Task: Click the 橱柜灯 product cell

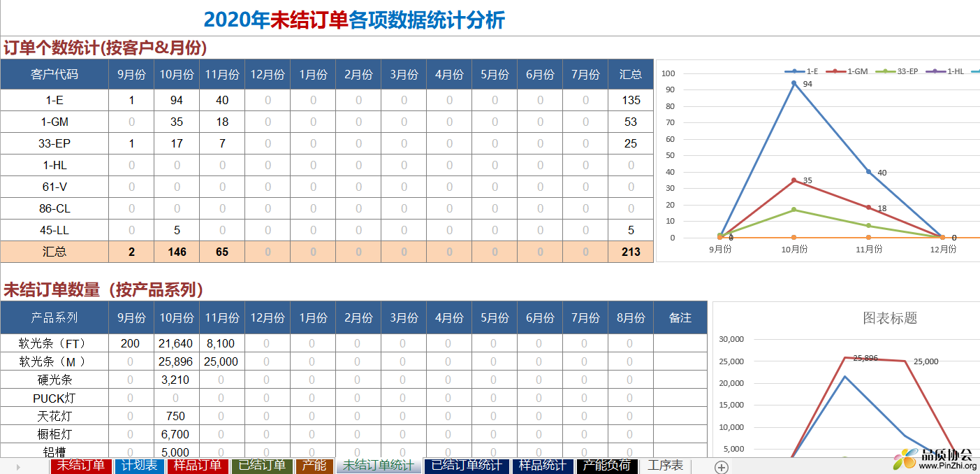Action: coord(54,434)
